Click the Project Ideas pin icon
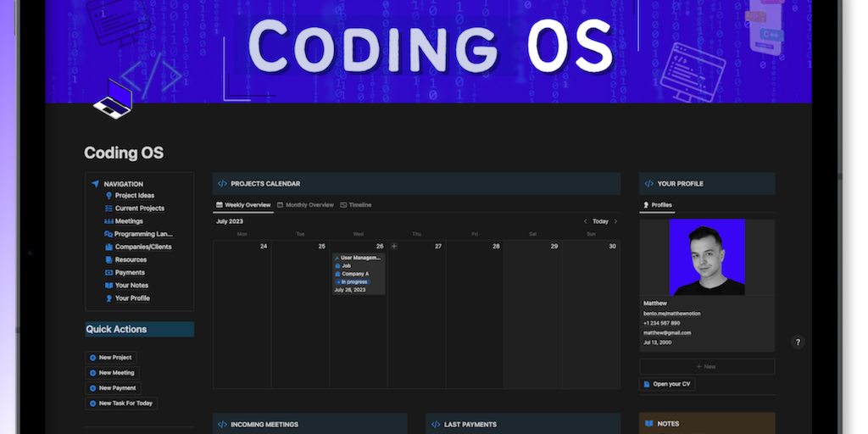The image size is (868, 434). (108, 196)
